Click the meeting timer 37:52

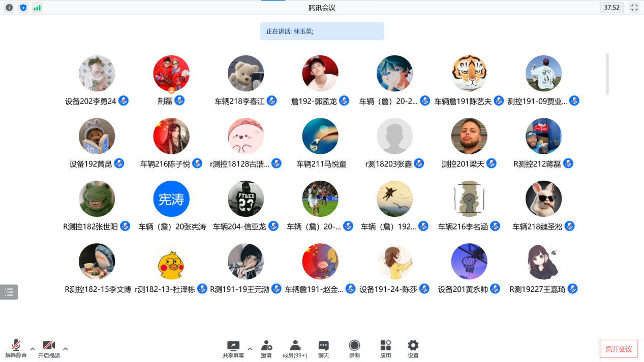pyautogui.click(x=611, y=8)
